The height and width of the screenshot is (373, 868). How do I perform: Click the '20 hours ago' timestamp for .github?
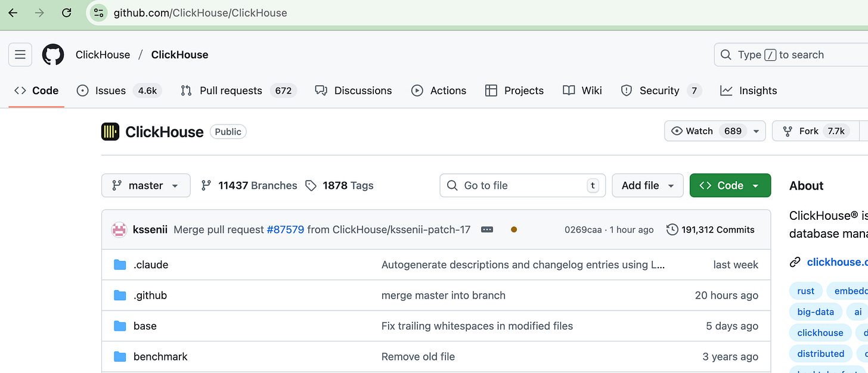(x=727, y=296)
